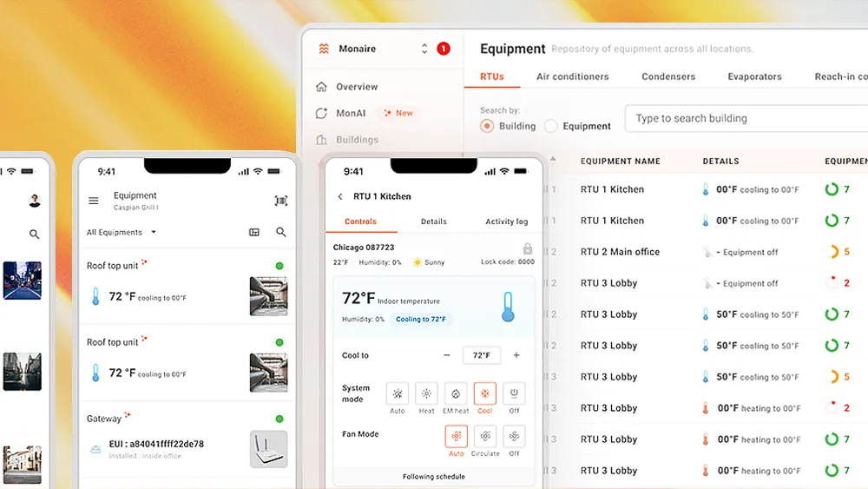Tap profile avatar on leftmost phone
The width and height of the screenshot is (868, 489).
click(x=35, y=201)
